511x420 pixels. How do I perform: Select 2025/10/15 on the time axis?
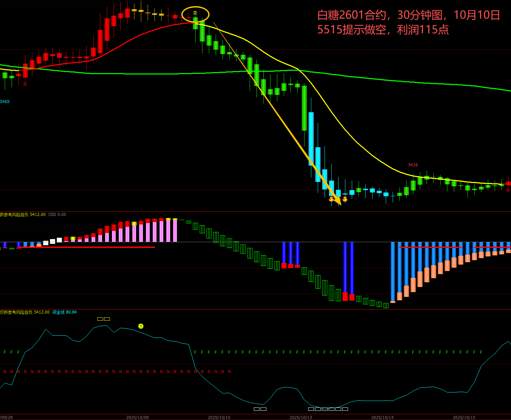point(464,417)
